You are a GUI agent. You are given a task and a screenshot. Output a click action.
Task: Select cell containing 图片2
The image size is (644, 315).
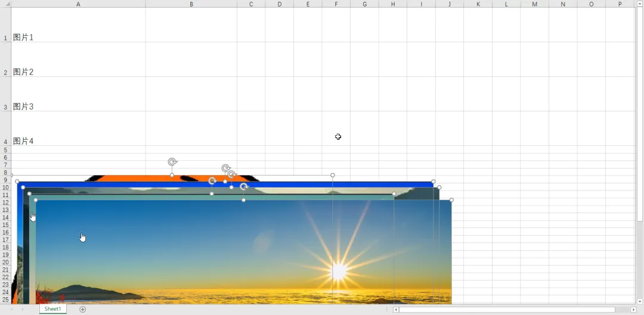tap(78, 59)
